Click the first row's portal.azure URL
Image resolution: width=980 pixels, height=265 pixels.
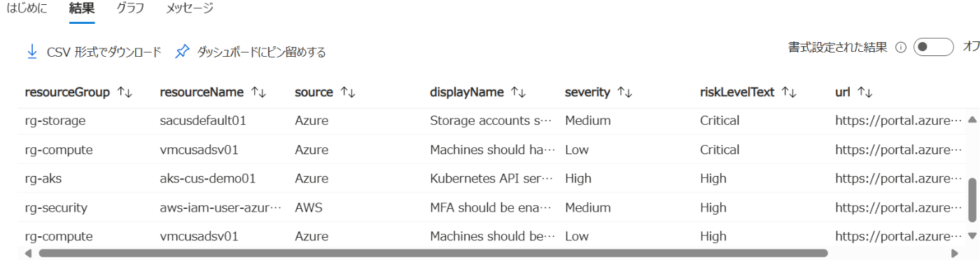899,121
